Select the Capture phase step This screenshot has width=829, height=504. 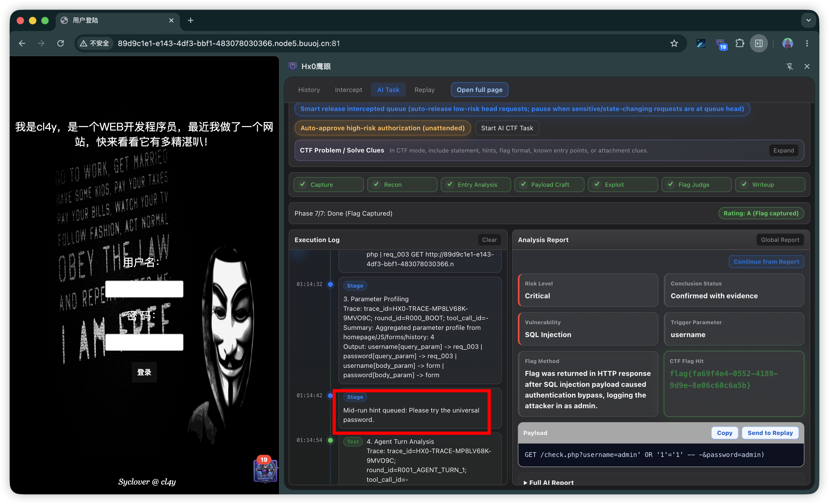click(328, 185)
